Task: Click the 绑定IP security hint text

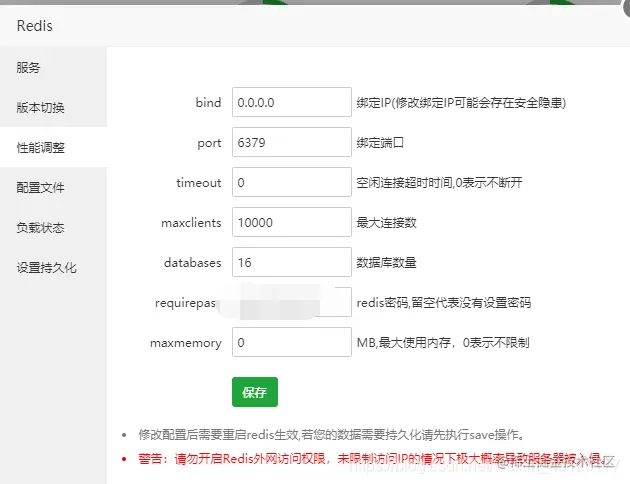Action: tap(461, 103)
